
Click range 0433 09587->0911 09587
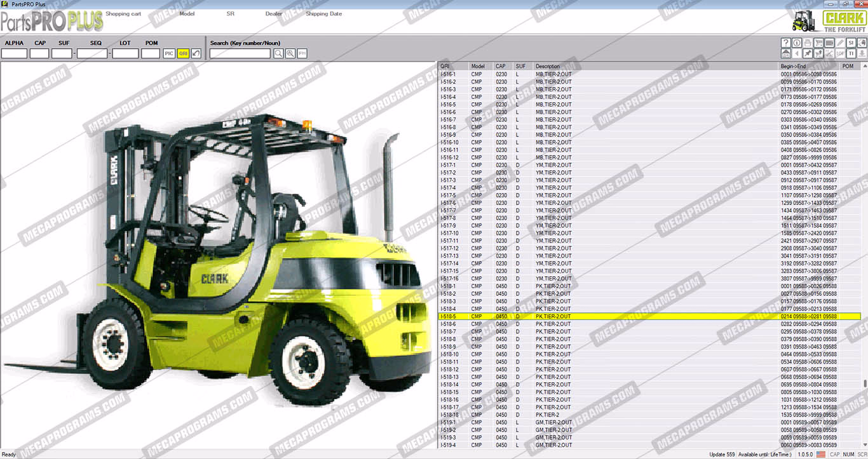pos(808,173)
